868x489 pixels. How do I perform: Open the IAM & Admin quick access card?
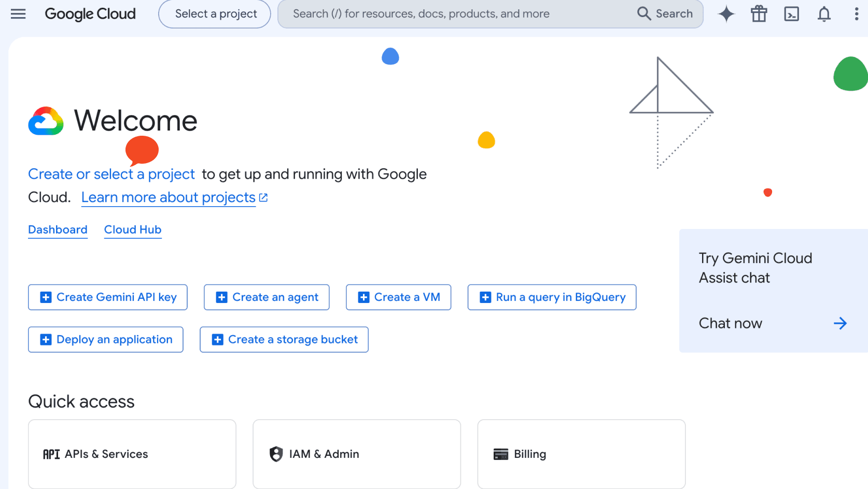(x=357, y=454)
